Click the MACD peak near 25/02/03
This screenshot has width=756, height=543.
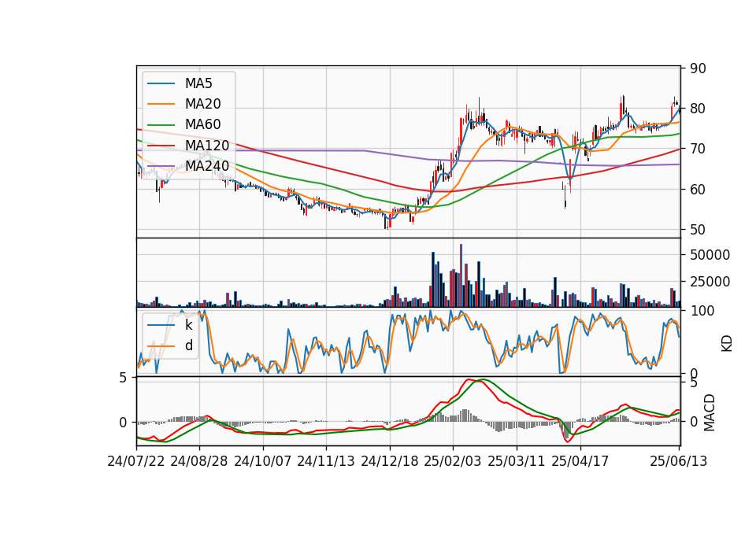[469, 379]
